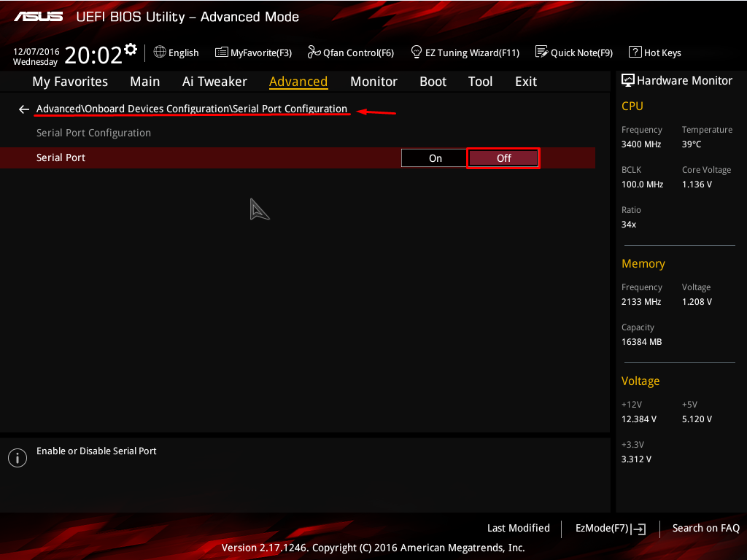Open the Boot tab
Viewport: 747px width, 560px height.
pyautogui.click(x=433, y=82)
